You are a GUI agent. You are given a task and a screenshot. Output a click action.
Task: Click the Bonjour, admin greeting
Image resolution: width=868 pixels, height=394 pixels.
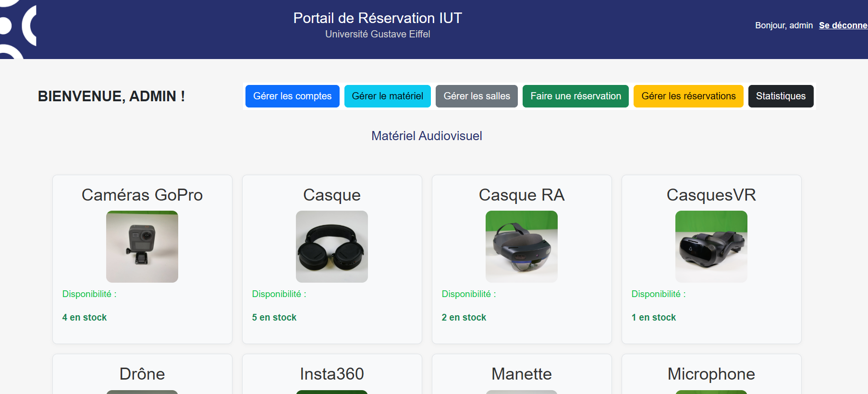(x=784, y=25)
